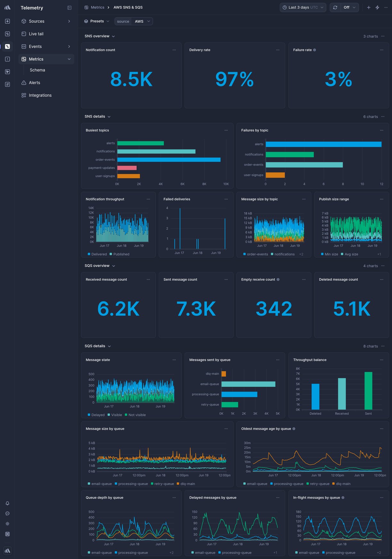Click Failure rate info icon

314,50
